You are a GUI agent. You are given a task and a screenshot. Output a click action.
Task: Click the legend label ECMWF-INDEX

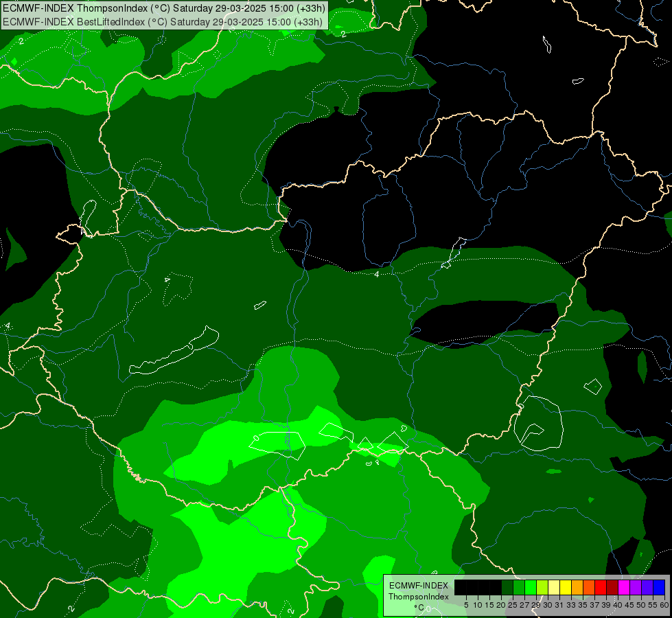pos(419,586)
